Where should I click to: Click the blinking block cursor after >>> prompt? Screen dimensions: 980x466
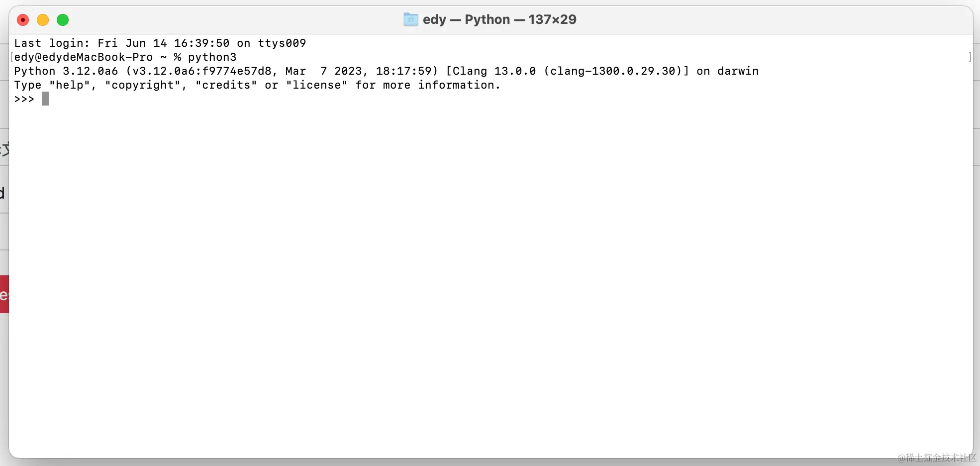pyautogui.click(x=45, y=99)
